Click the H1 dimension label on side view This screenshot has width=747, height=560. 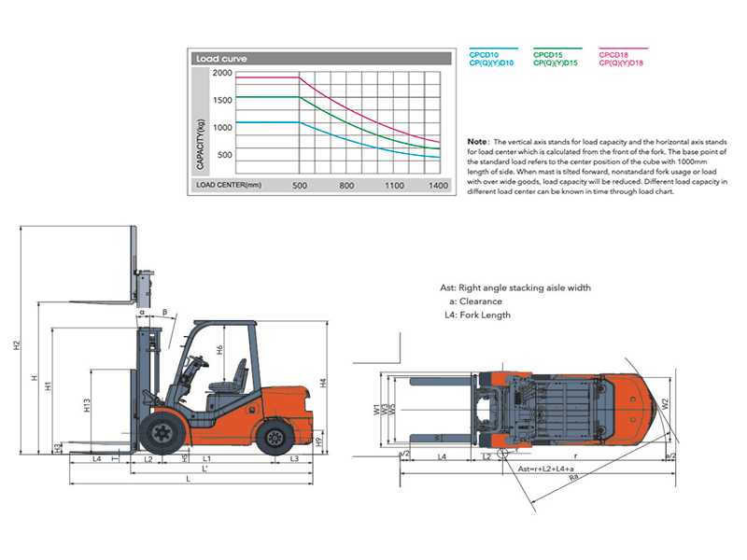[x=48, y=386]
